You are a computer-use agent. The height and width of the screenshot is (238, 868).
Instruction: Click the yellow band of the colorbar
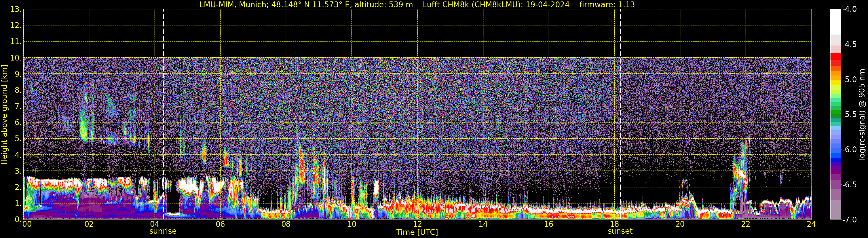click(835, 83)
